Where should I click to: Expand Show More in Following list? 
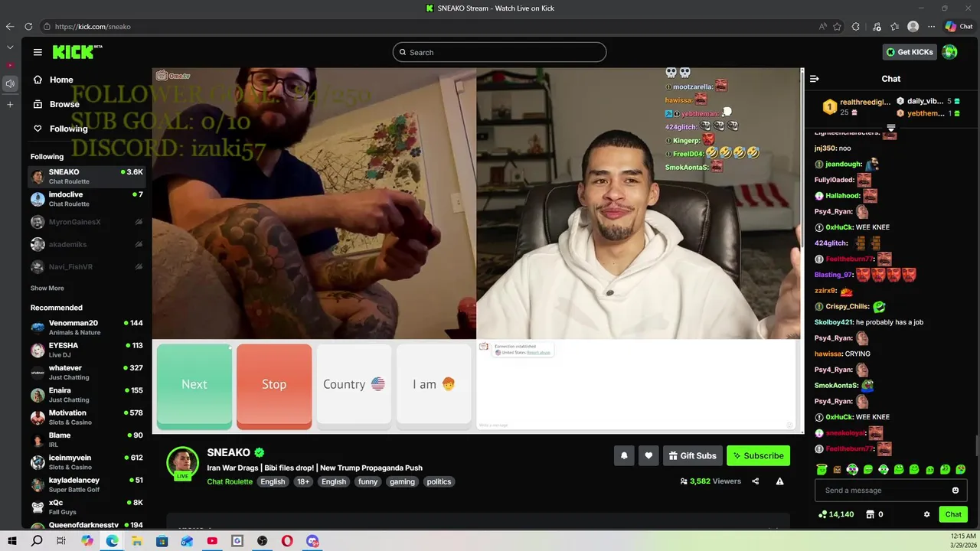pos(47,288)
